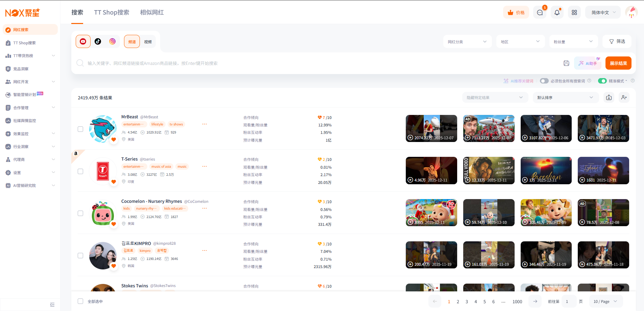Click the export results icon

click(609, 98)
